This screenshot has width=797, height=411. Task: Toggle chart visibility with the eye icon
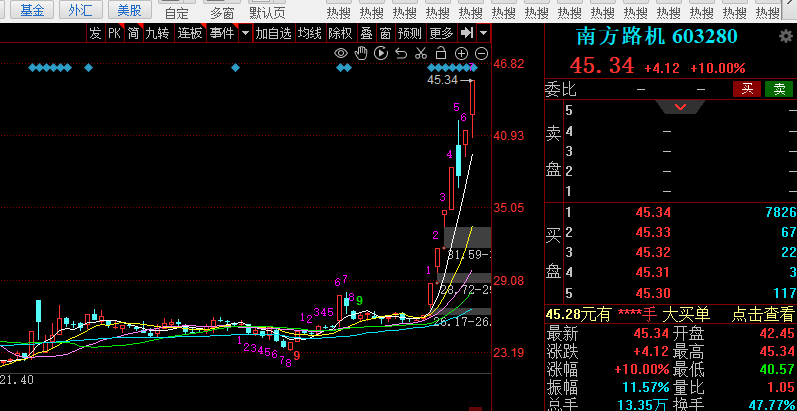click(341, 53)
